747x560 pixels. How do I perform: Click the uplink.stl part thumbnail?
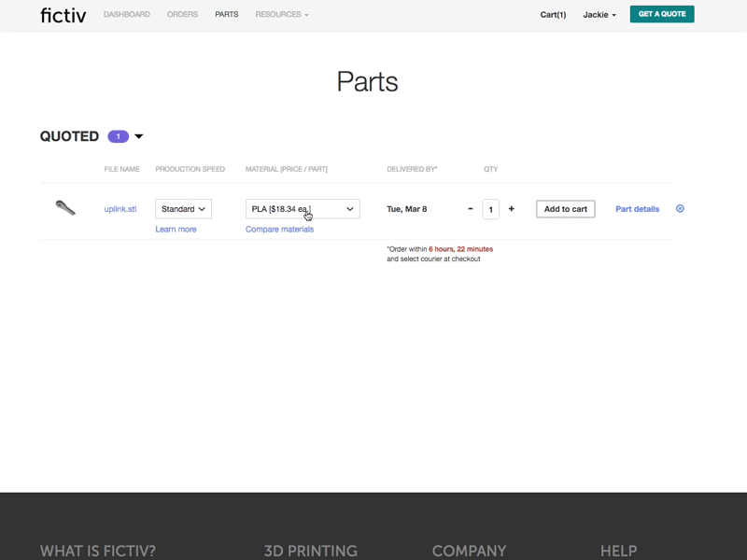point(67,208)
